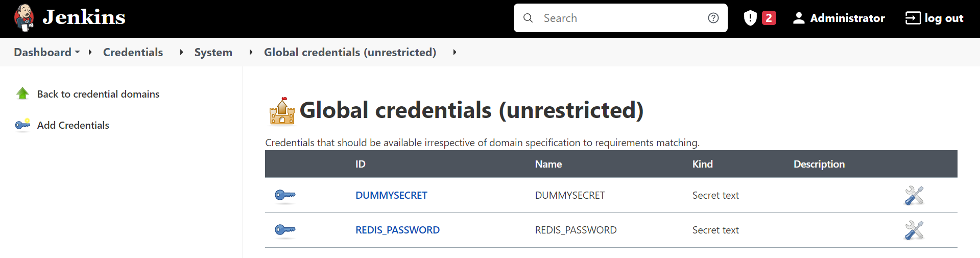Click the DUMMYSECRET key icon

tap(285, 195)
